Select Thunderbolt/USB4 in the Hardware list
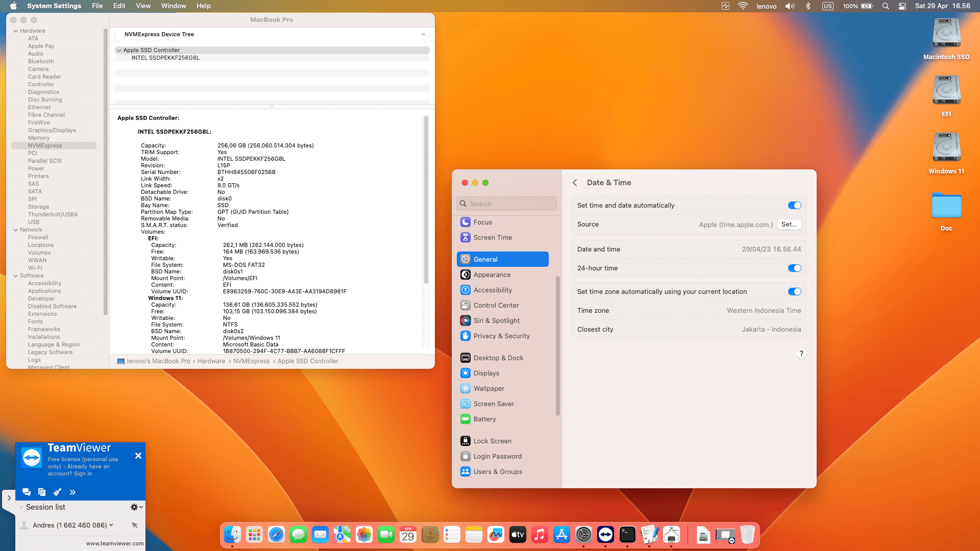 tap(53, 215)
